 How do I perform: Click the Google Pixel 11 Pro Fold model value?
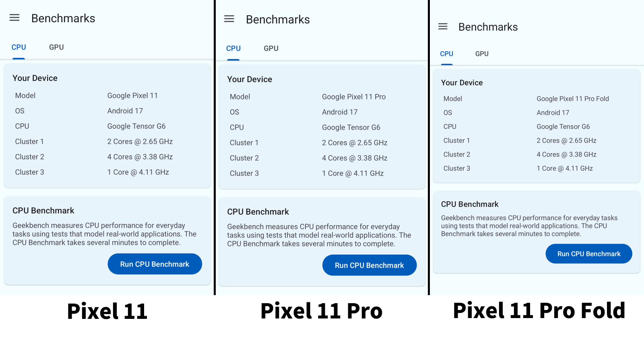(x=573, y=99)
